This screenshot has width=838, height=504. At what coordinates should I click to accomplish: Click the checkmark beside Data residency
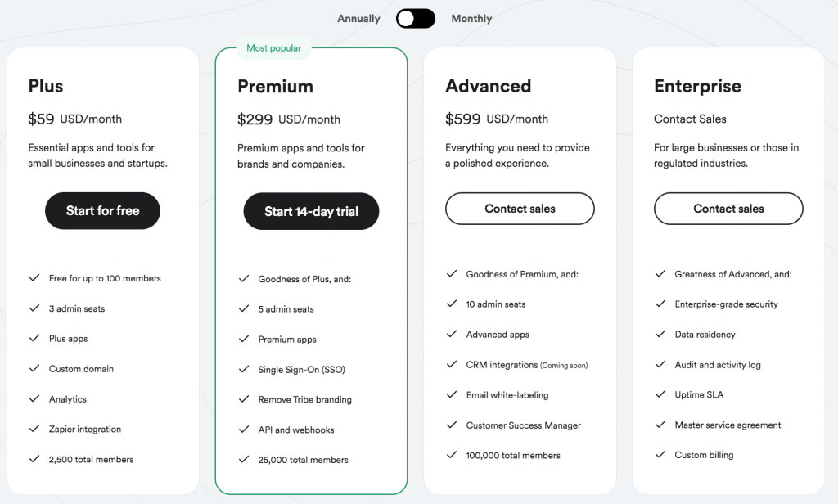click(660, 334)
